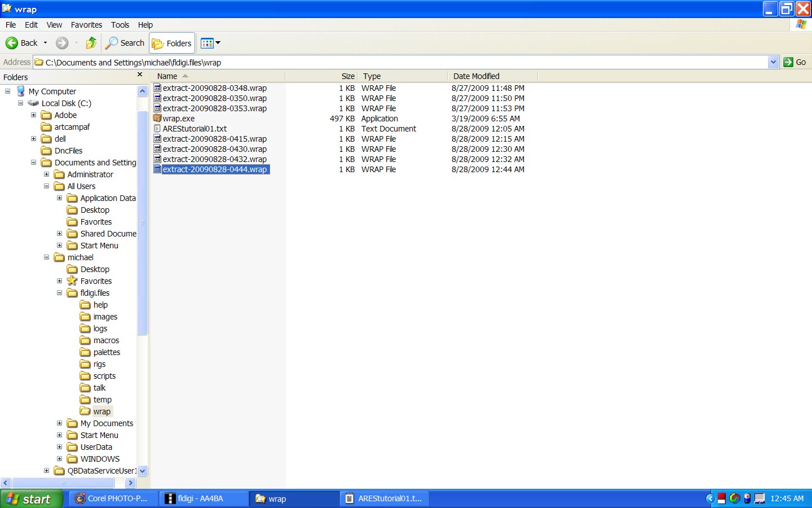812x508 pixels.
Task: Open the View menu
Action: click(54, 25)
